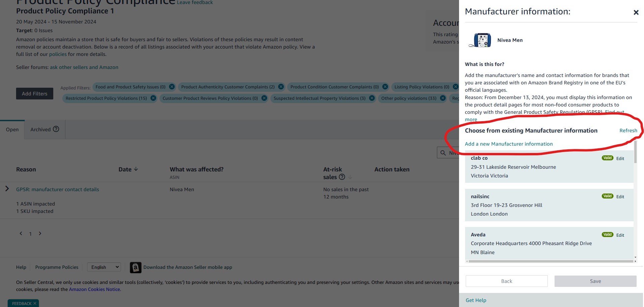
Task: Click the Valid badge on Aveda
Action: 607,235
